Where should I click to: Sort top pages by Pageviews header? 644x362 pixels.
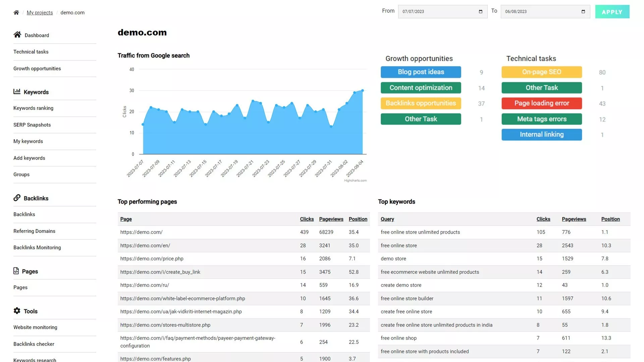click(331, 219)
